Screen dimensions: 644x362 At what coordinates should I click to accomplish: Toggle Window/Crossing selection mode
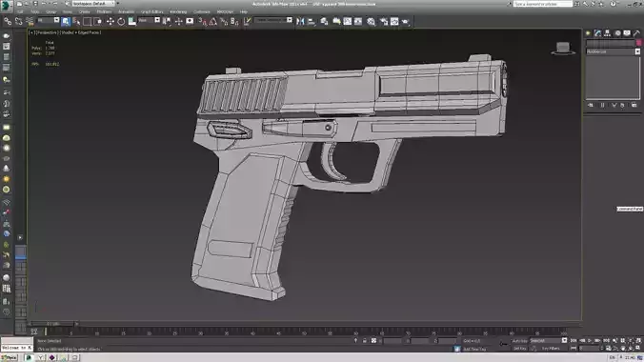pos(98,21)
